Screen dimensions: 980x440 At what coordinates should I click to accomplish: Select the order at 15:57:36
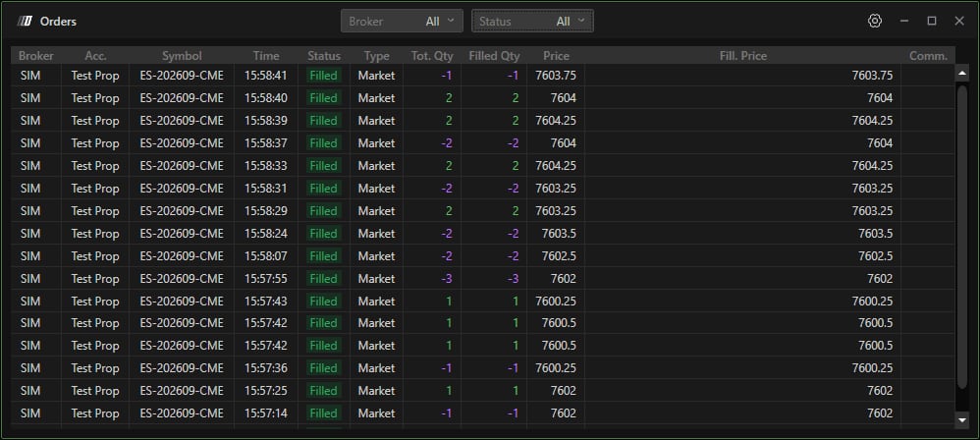tap(482, 368)
